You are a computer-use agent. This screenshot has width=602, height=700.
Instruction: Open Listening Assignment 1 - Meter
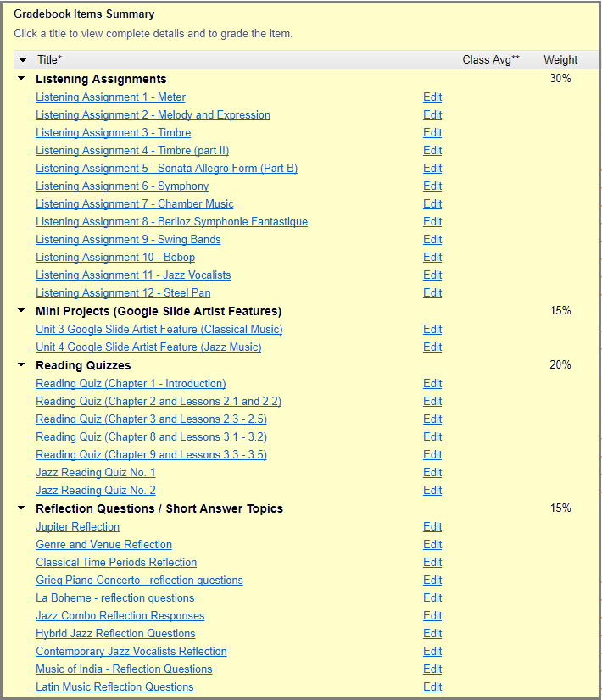pos(110,97)
